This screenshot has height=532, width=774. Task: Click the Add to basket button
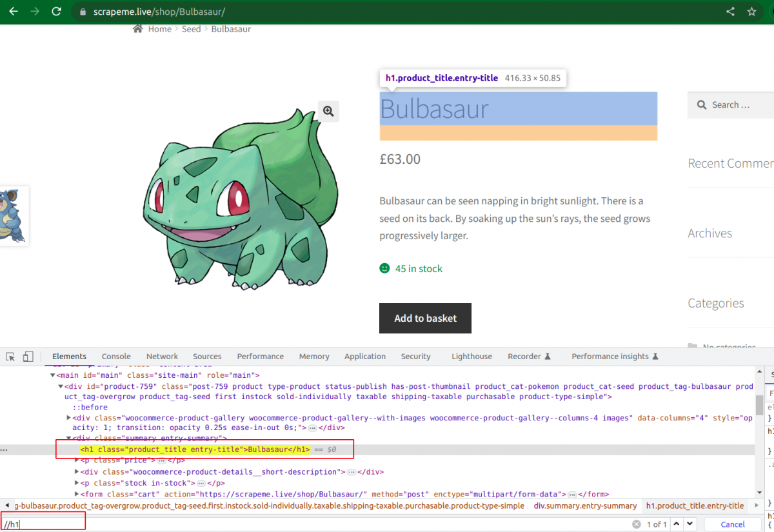click(425, 318)
